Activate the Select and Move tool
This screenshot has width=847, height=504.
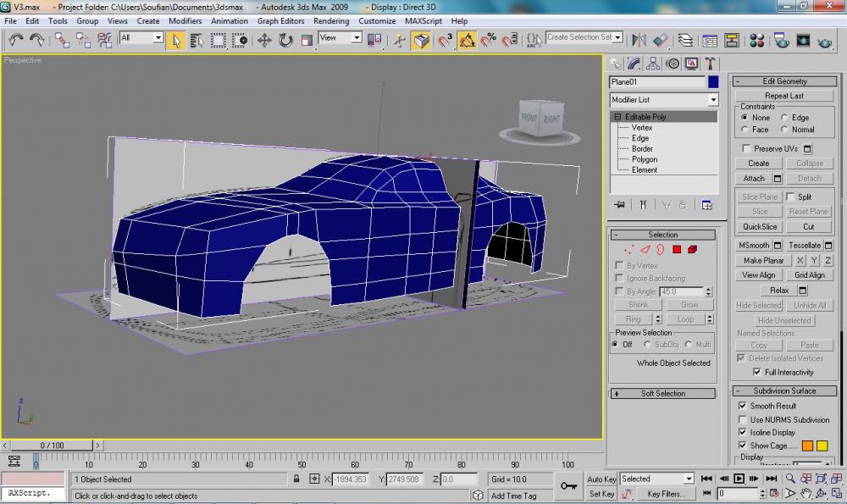coord(264,40)
